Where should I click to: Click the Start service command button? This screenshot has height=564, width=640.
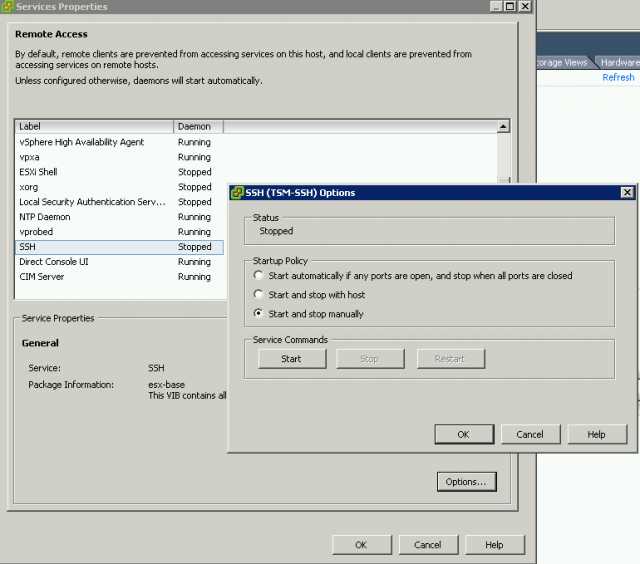pos(292,359)
